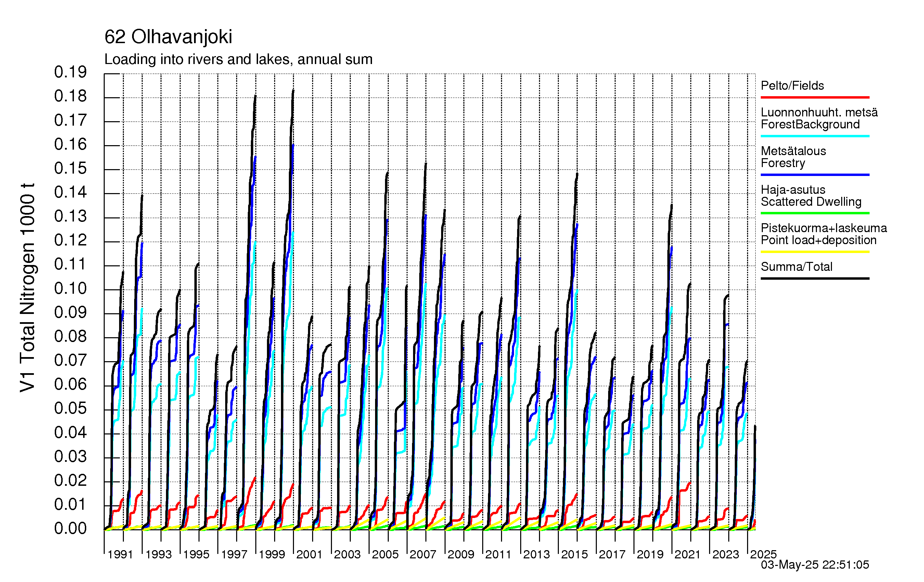Click the blue Forestry legend line
This screenshot has width=924, height=582.
pyautogui.click(x=814, y=175)
